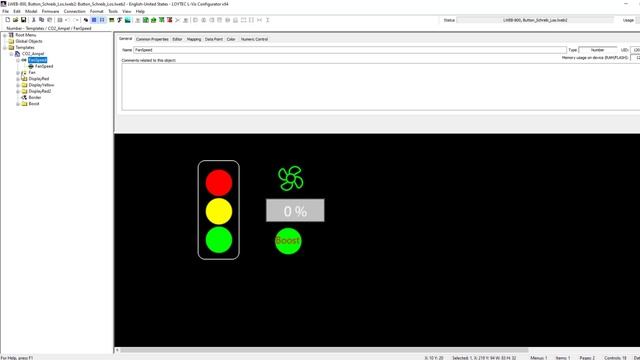Screen dimensions: 640x360
Task: Open the Model menu
Action: 31,11
